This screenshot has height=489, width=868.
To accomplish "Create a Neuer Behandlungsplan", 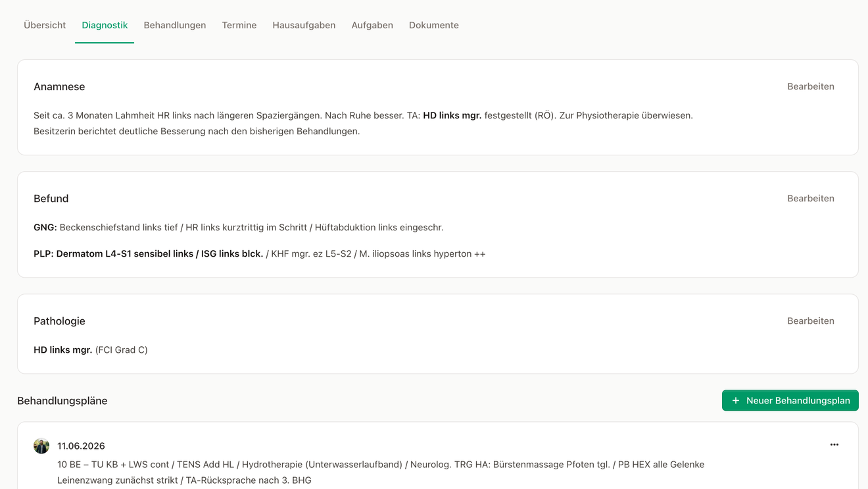I will click(790, 400).
